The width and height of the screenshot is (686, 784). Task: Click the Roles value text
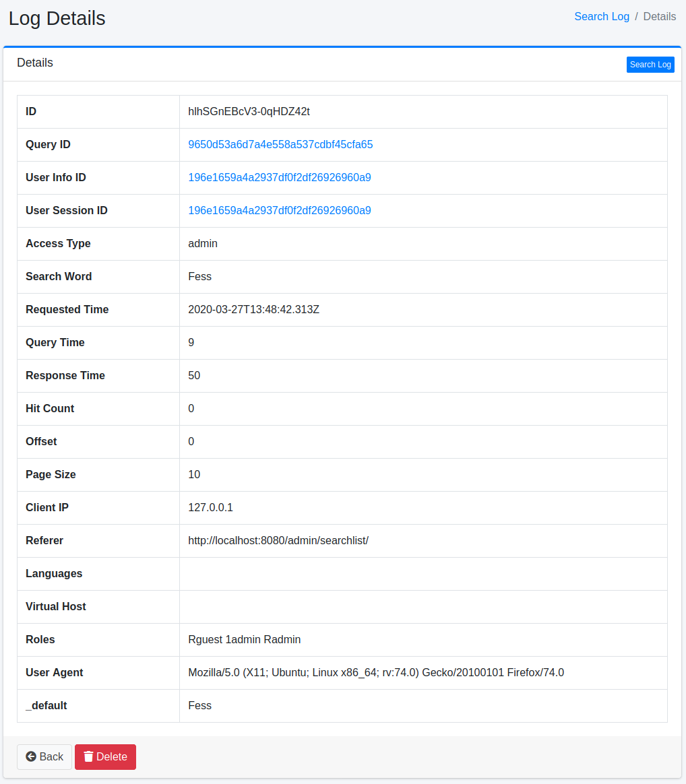[244, 639]
